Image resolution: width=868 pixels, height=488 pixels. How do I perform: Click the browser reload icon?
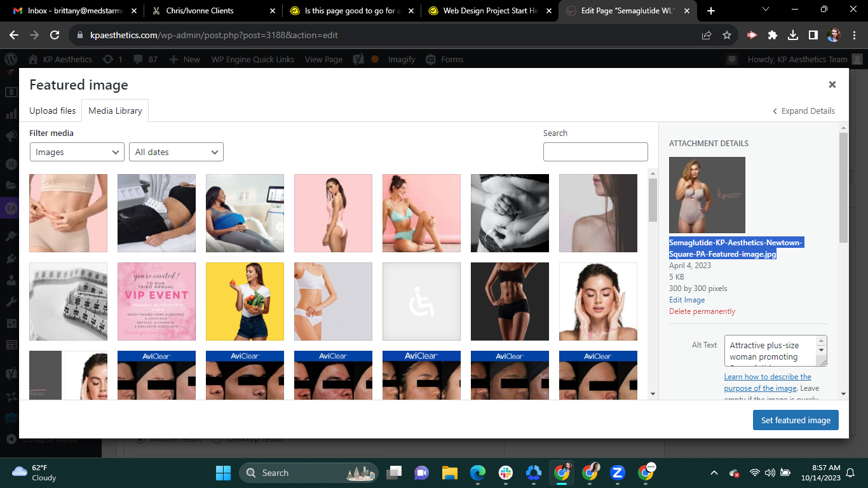point(55,36)
